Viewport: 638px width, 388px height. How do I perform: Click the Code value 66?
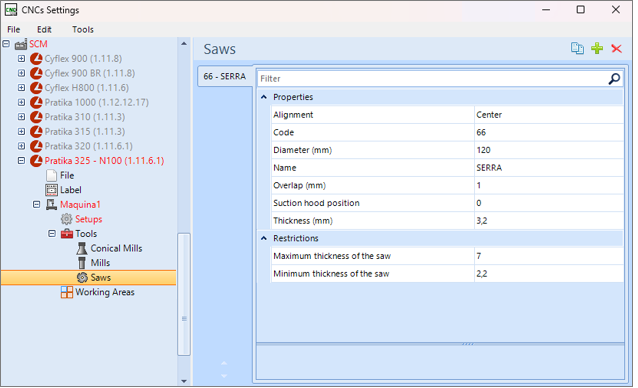tap(548, 132)
